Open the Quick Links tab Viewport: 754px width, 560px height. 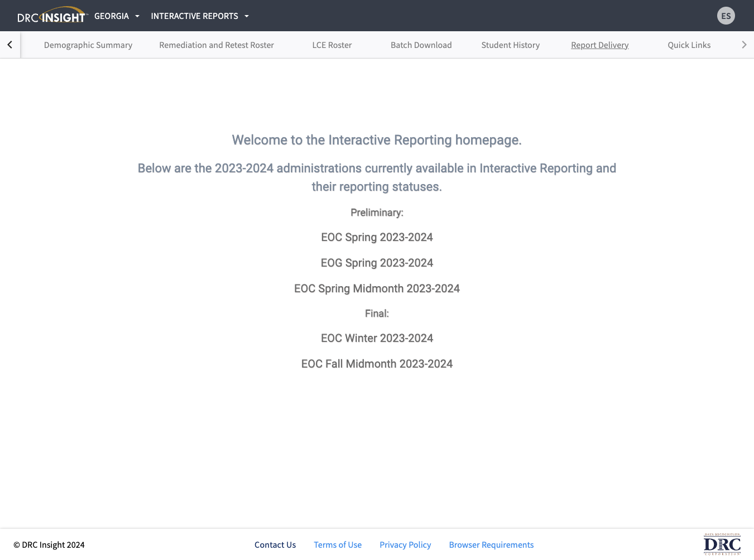[689, 45]
